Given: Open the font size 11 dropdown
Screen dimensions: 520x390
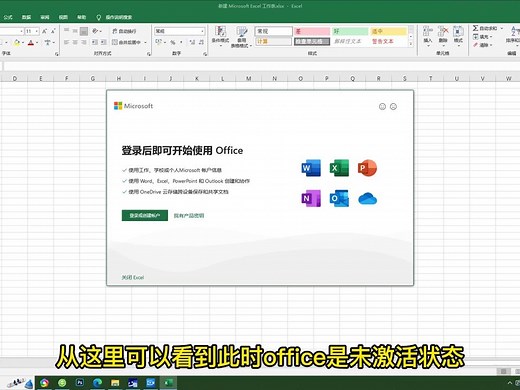Looking at the screenshot, I should [37, 31].
